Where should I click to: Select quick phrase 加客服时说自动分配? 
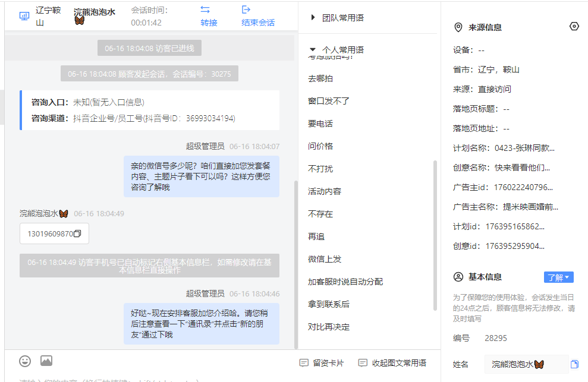345,282
